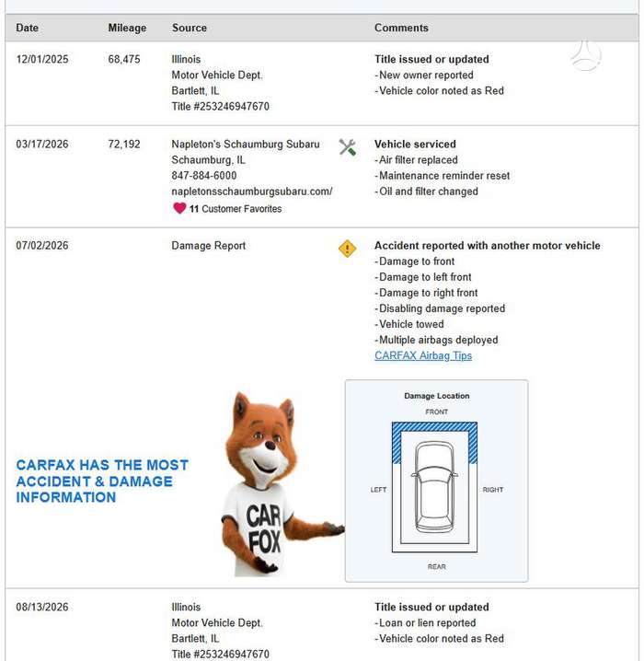Click the faded watermark logo near Comments
Viewport: 644px width, 661px height.
coord(586,55)
